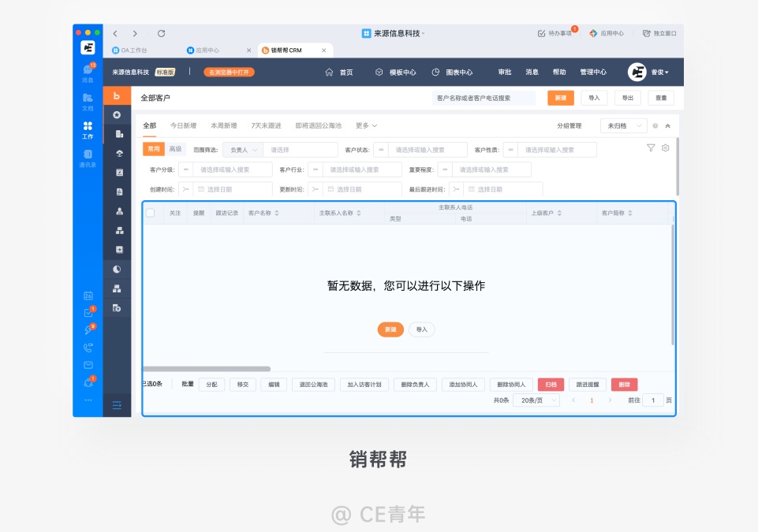Click the vertical scrollbar of the table

pos(673,284)
